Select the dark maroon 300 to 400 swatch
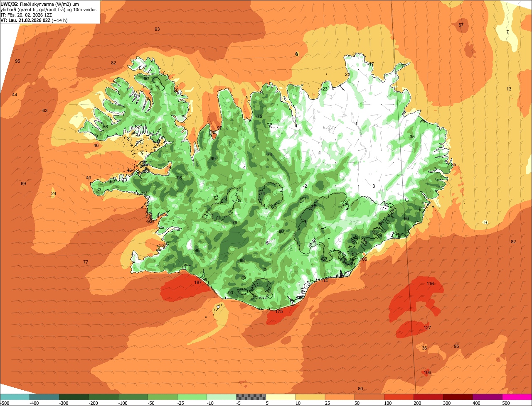This screenshot has height=406, width=532. point(458,397)
